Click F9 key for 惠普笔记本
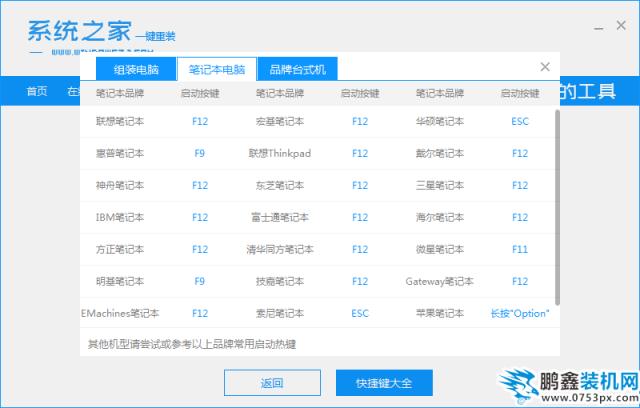 coord(200,153)
